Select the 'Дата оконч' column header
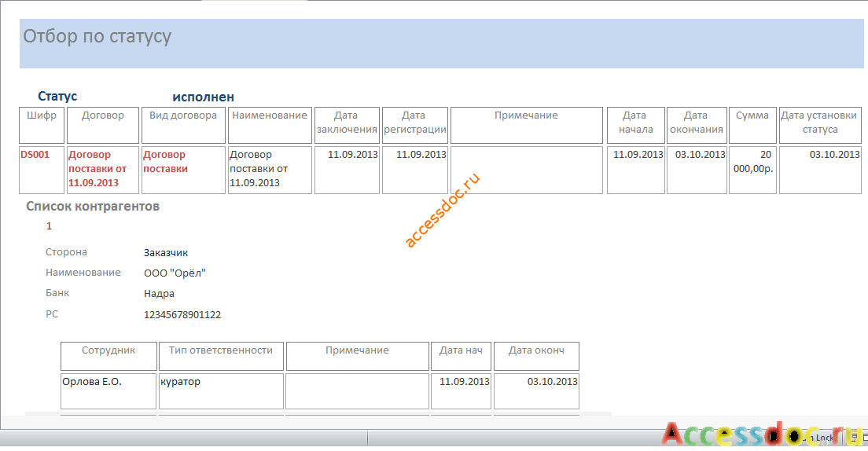 pyautogui.click(x=536, y=357)
